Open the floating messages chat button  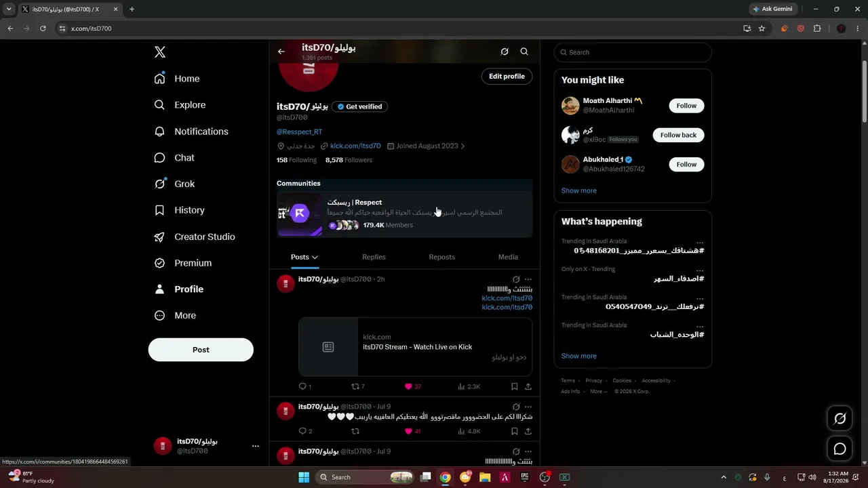840,449
